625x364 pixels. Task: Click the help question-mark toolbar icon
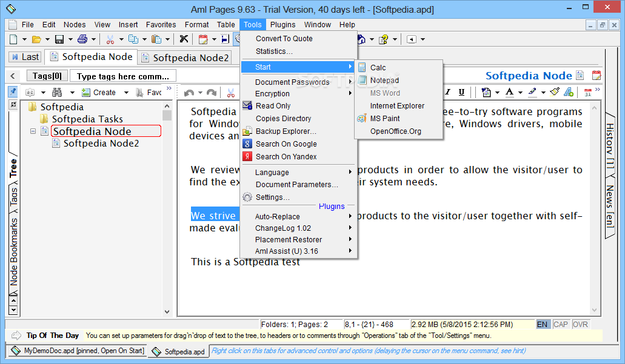(x=384, y=39)
